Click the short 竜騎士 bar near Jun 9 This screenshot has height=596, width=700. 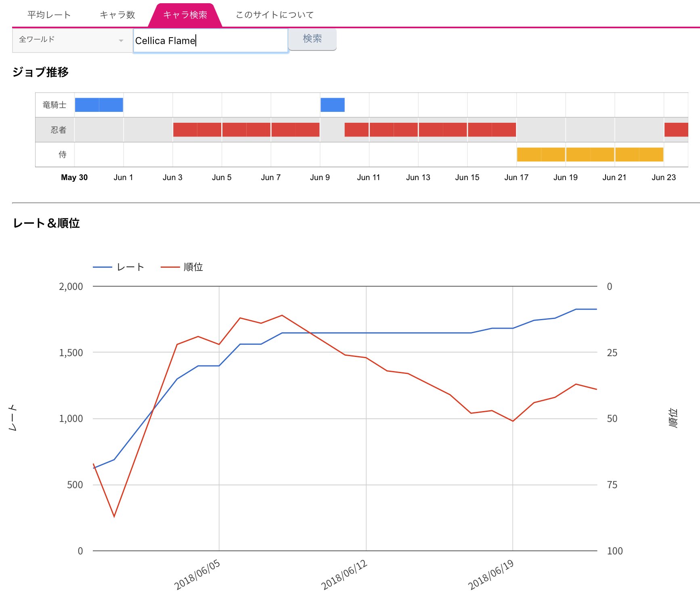pyautogui.click(x=332, y=104)
